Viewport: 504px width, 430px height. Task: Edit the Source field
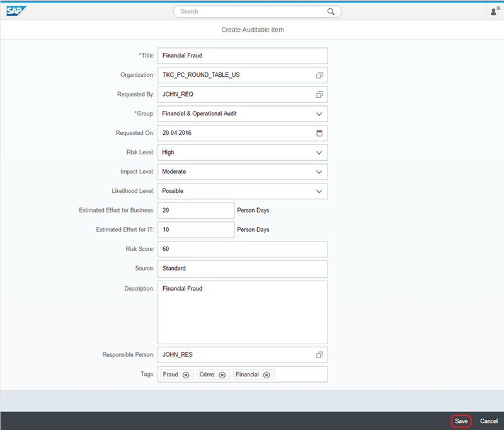(x=243, y=269)
